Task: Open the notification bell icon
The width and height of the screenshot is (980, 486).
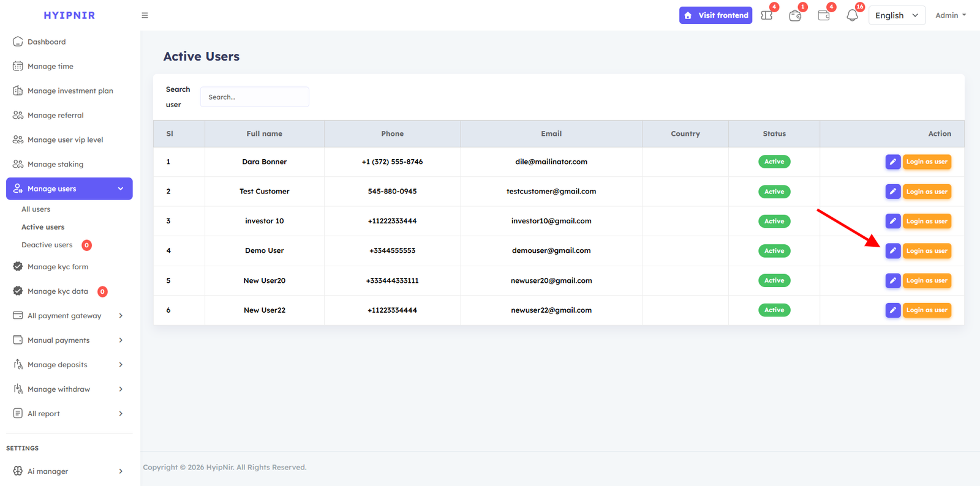Action: click(x=852, y=15)
